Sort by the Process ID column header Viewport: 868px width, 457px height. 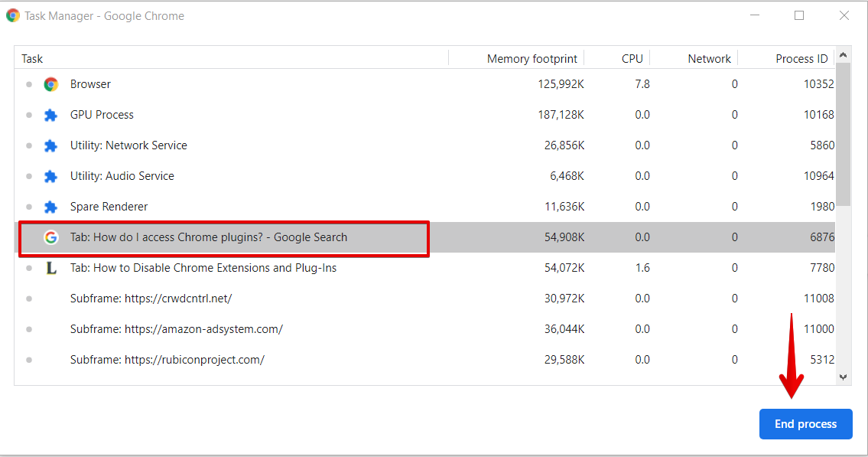point(801,59)
